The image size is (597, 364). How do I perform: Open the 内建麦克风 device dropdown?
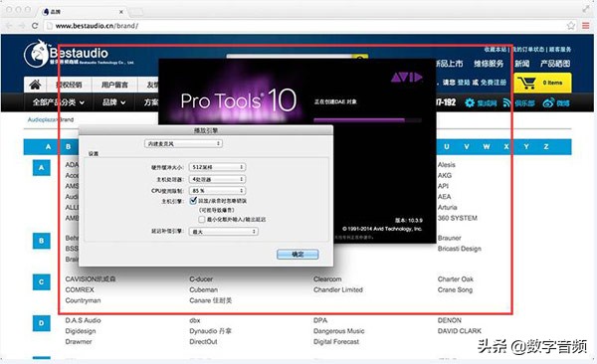tap(183, 143)
